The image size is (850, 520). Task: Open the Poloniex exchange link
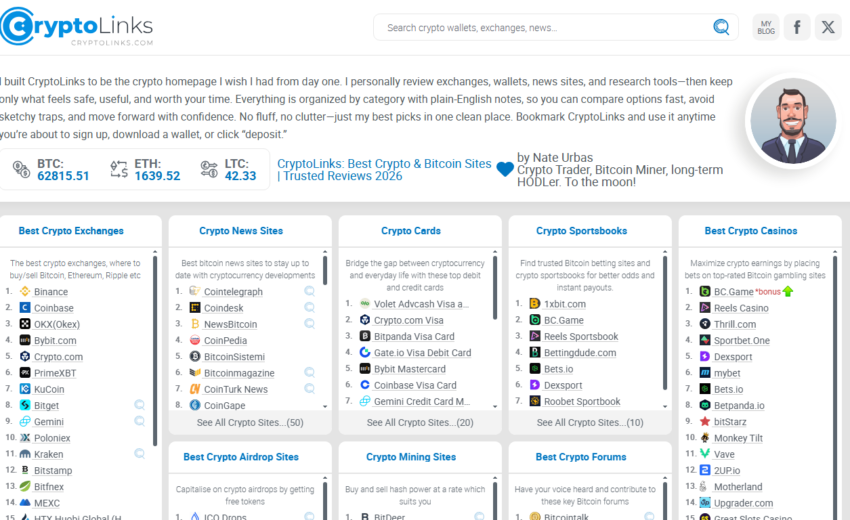(52, 438)
